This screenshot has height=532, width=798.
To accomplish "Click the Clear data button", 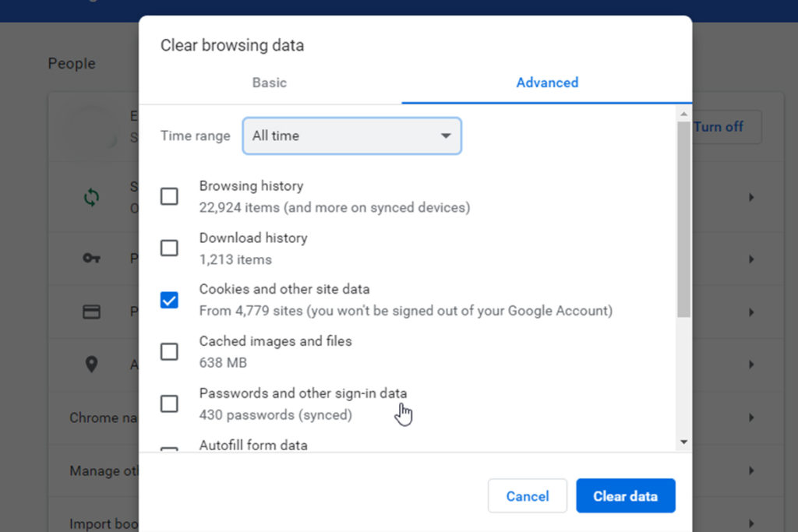I will click(x=626, y=496).
